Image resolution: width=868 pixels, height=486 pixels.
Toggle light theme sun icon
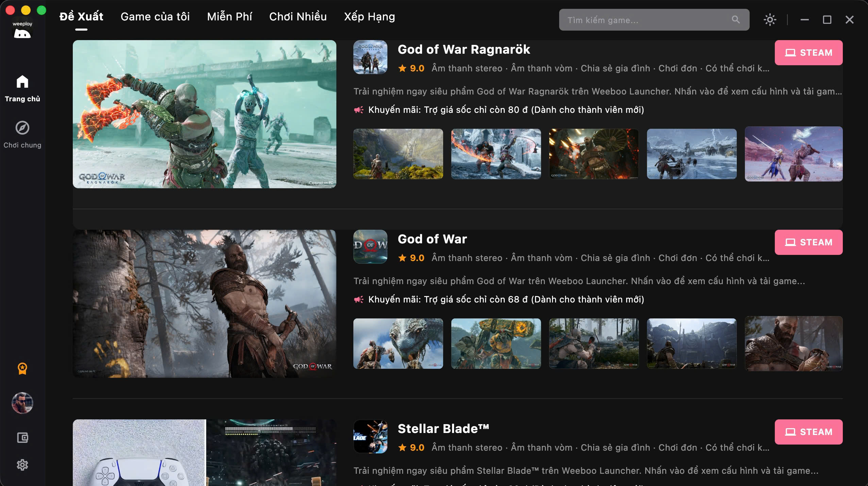click(770, 20)
